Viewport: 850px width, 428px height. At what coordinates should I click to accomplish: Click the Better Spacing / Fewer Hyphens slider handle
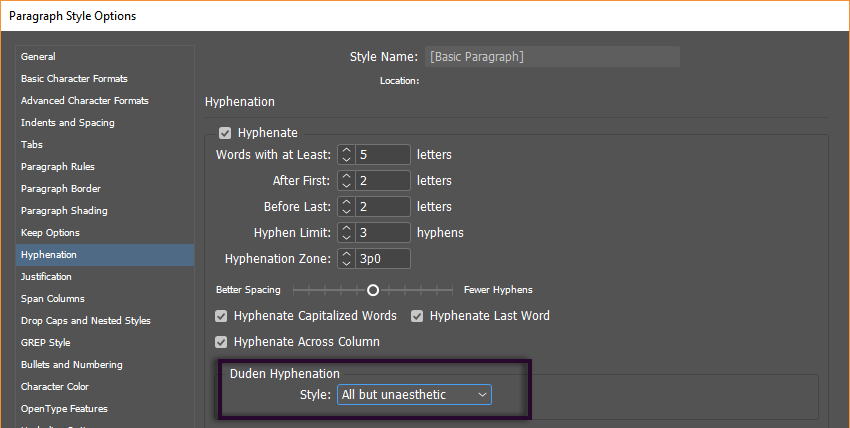click(x=373, y=290)
